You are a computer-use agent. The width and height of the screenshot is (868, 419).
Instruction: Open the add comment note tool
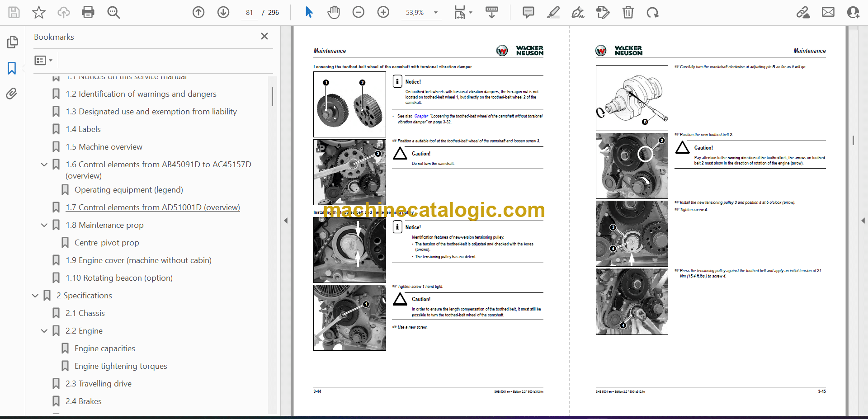click(x=528, y=12)
